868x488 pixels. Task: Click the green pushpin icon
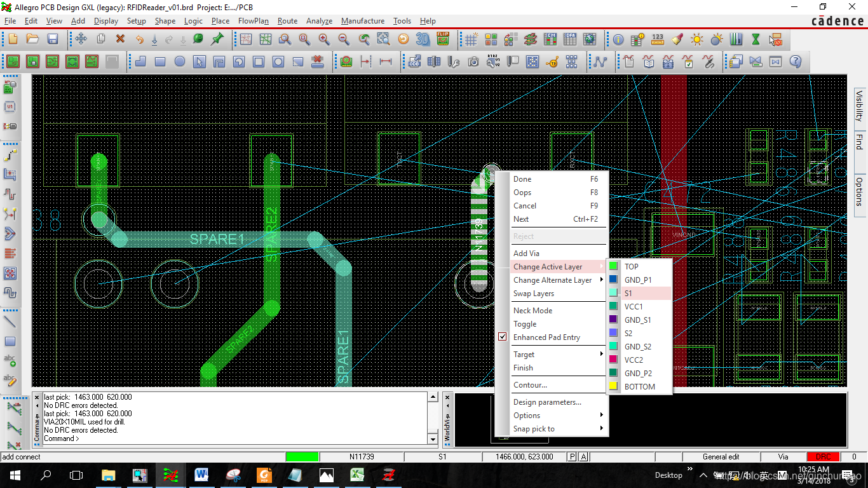(217, 39)
